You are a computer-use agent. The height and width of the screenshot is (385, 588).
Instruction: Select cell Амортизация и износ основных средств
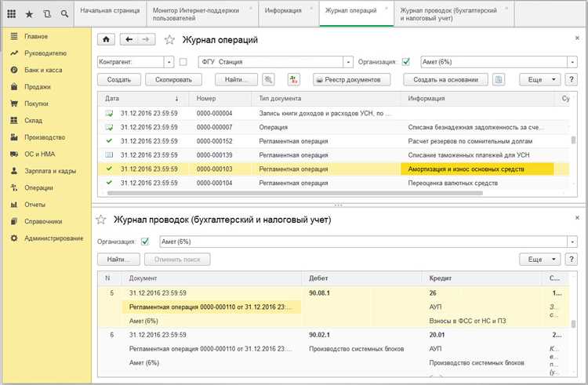(x=477, y=169)
